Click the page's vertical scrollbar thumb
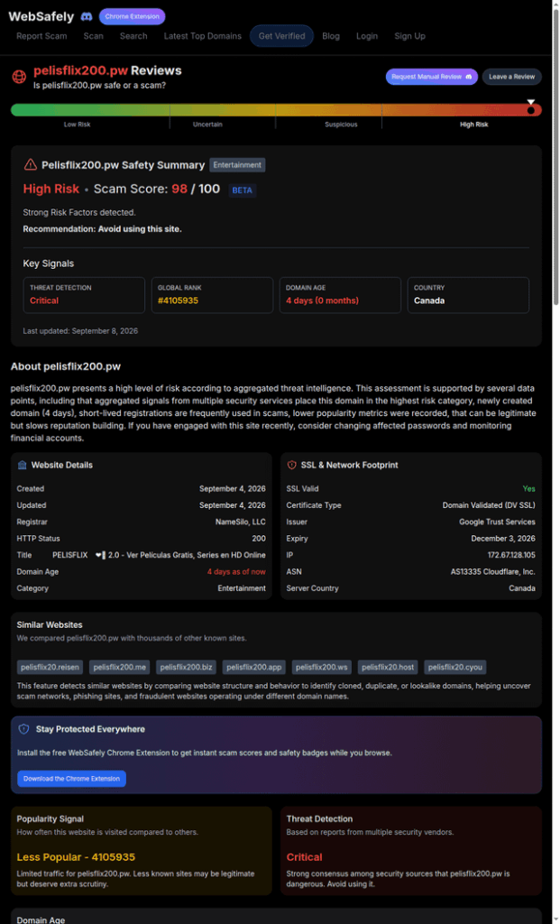Viewport: 560px width, 924px height. point(556,153)
